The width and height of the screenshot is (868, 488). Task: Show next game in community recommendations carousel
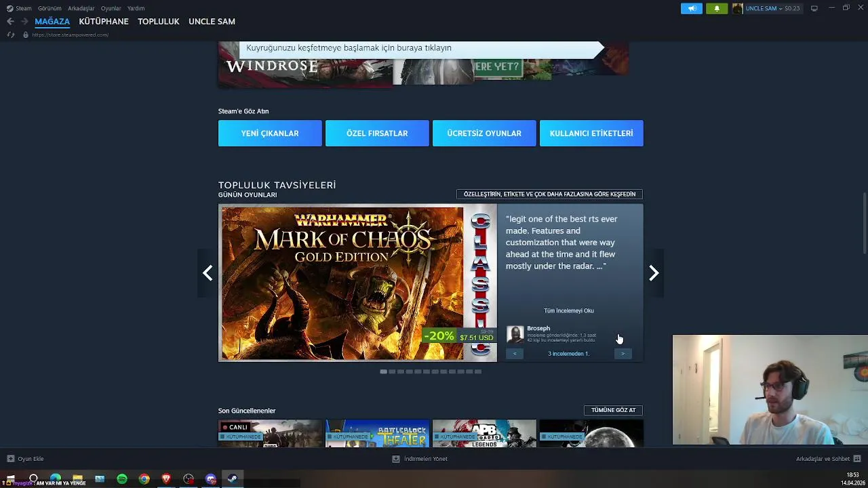654,273
